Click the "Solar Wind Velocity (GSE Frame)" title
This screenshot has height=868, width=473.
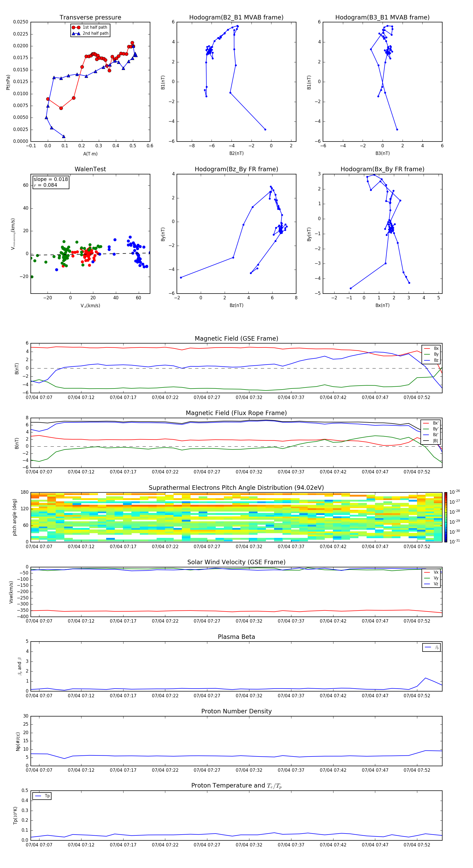click(x=236, y=562)
